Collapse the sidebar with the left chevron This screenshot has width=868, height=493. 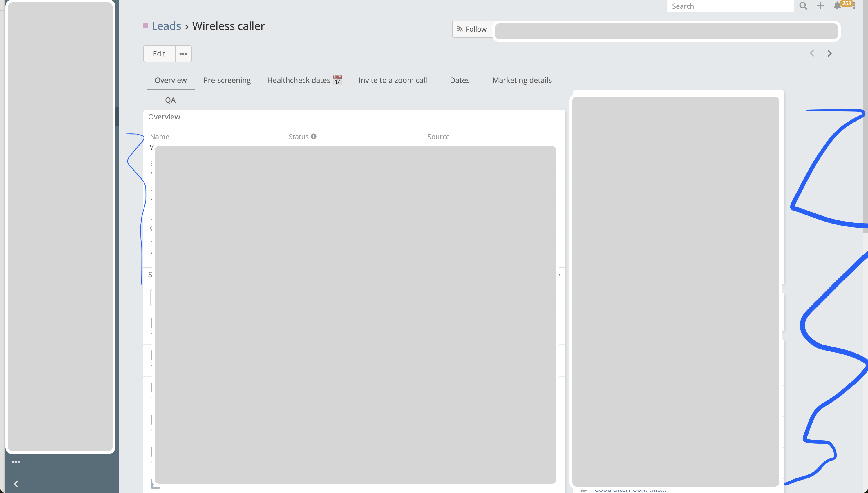(x=16, y=484)
